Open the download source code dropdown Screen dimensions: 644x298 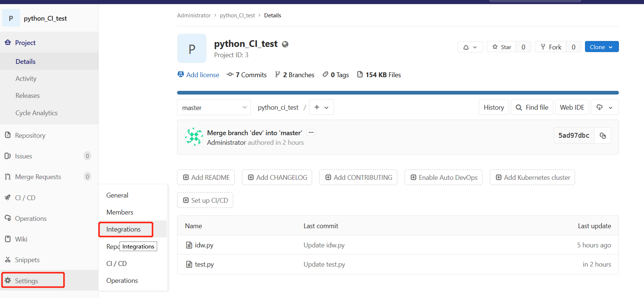click(605, 107)
